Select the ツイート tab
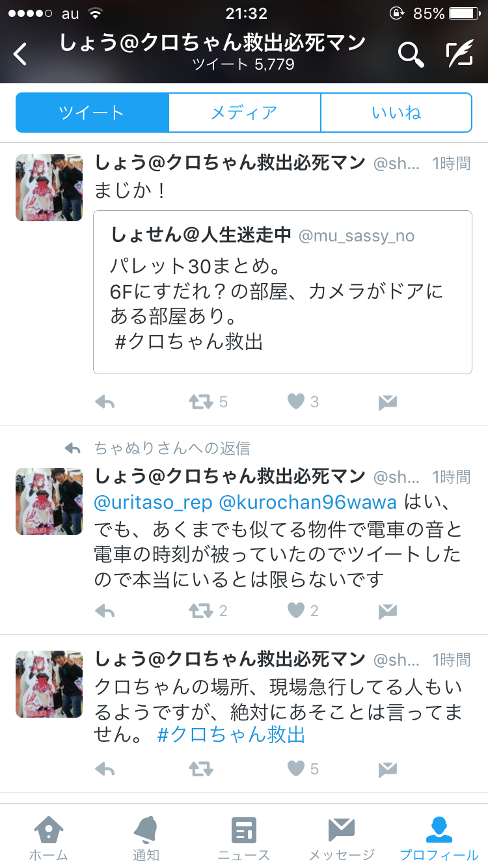The height and width of the screenshot is (868, 488). [x=92, y=113]
